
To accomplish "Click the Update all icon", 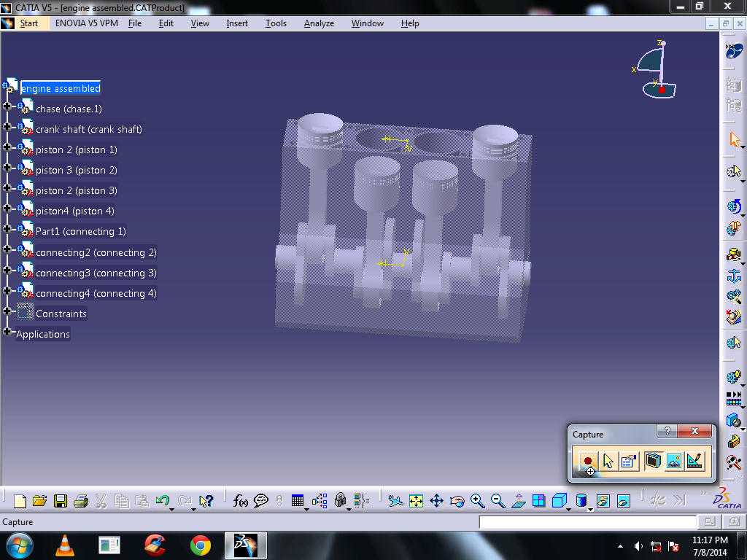I will (x=734, y=206).
